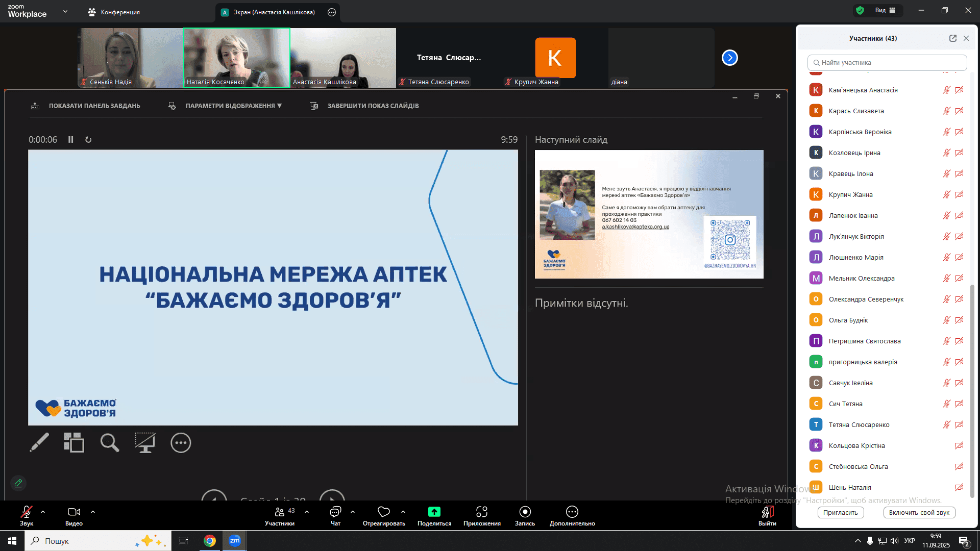Expand participants options arrow next to Участники
Viewport: 980px width, 551px height.
[x=307, y=511]
